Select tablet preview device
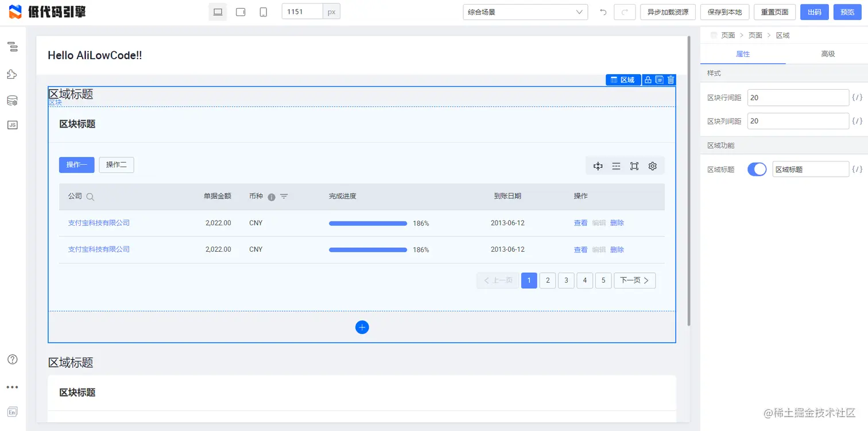The height and width of the screenshot is (431, 868). coord(241,11)
